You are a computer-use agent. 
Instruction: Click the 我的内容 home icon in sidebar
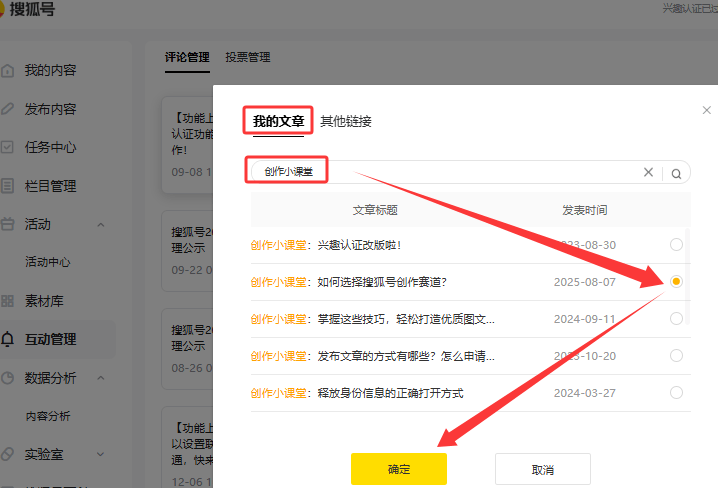(7, 70)
